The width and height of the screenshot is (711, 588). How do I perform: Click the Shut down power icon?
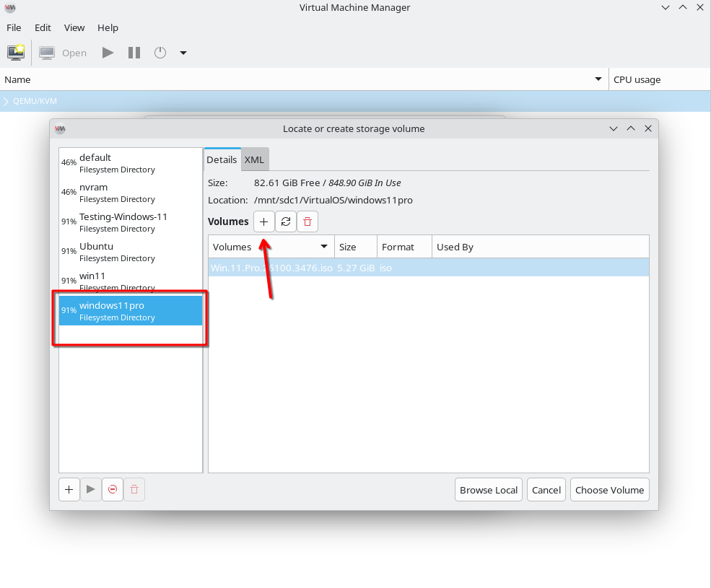click(160, 53)
